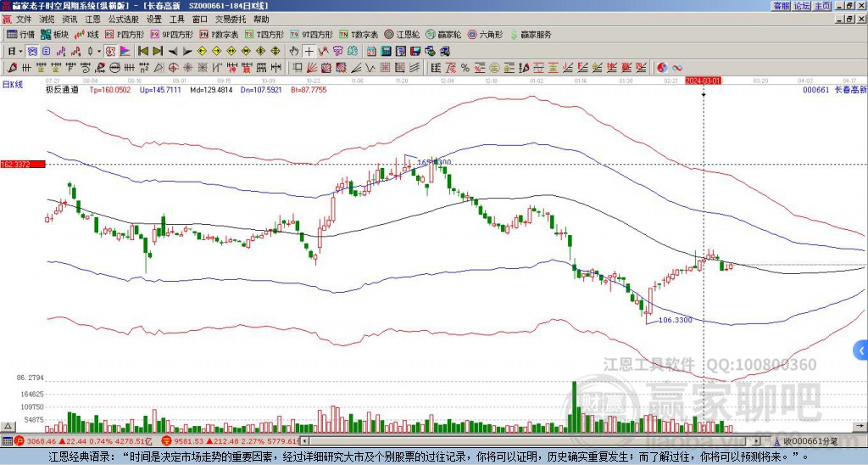Open the 设置 menu
Screen dimensions: 868x465
pos(154,20)
